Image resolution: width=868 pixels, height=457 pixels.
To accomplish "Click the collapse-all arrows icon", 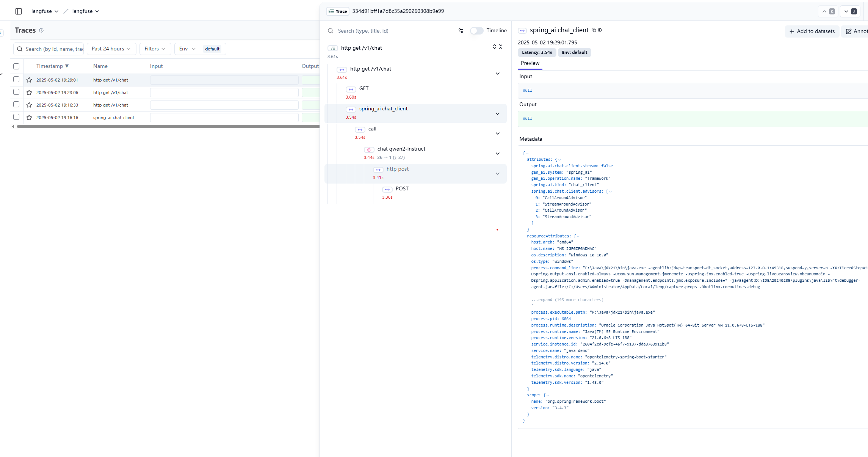I will 501,47.
